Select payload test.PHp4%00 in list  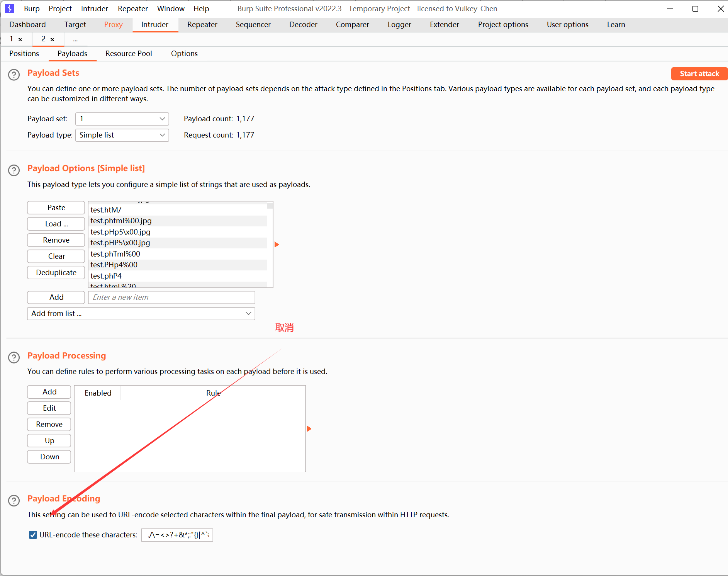(178, 265)
